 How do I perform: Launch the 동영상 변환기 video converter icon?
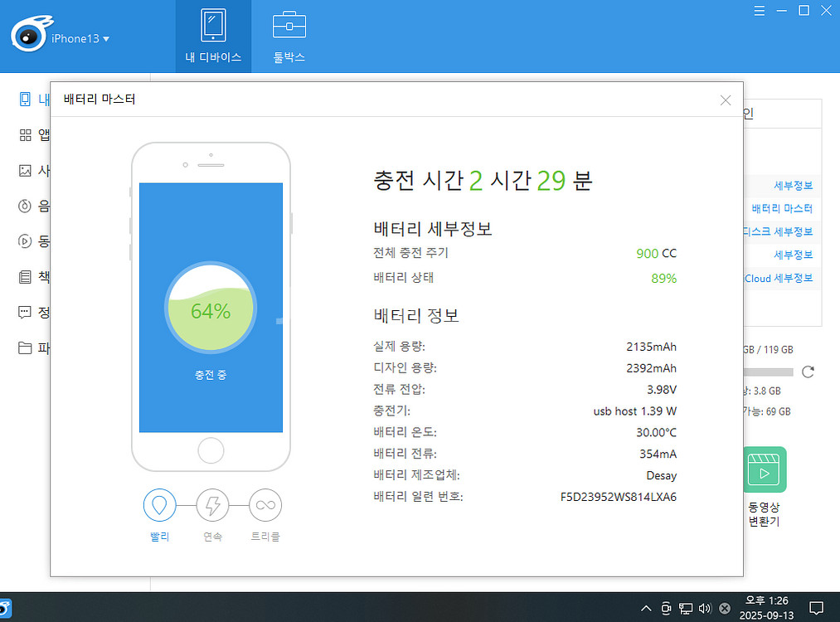(764, 470)
